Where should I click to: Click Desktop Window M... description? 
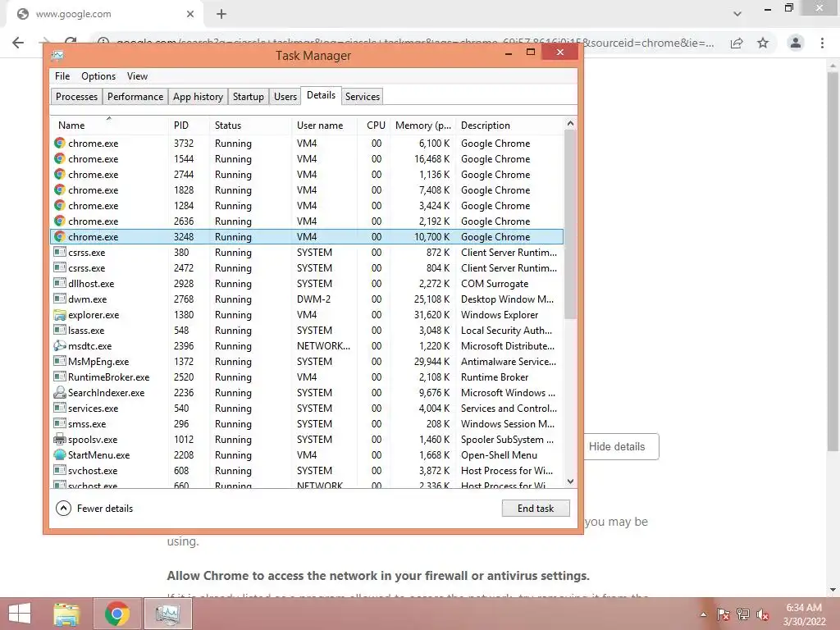pyautogui.click(x=507, y=299)
